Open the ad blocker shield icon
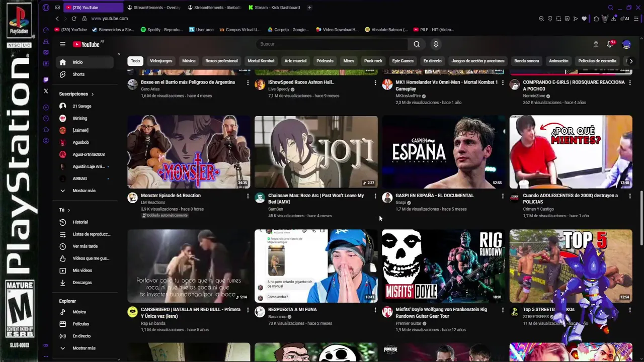 (567, 19)
